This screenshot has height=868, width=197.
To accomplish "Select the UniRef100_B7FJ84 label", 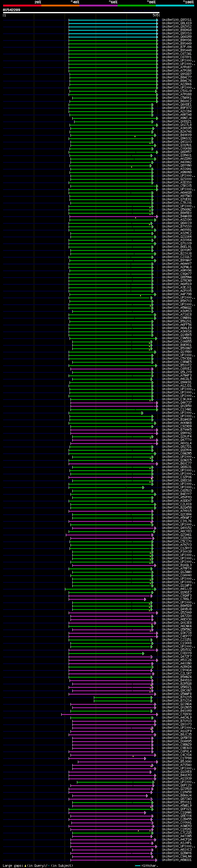I will (x=176, y=47).
